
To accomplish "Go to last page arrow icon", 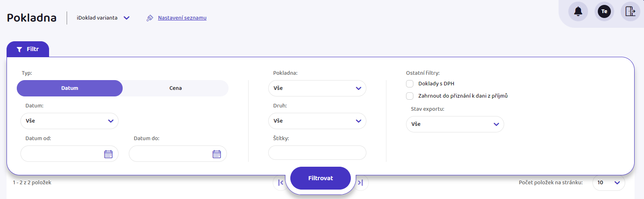I will click(x=361, y=183).
